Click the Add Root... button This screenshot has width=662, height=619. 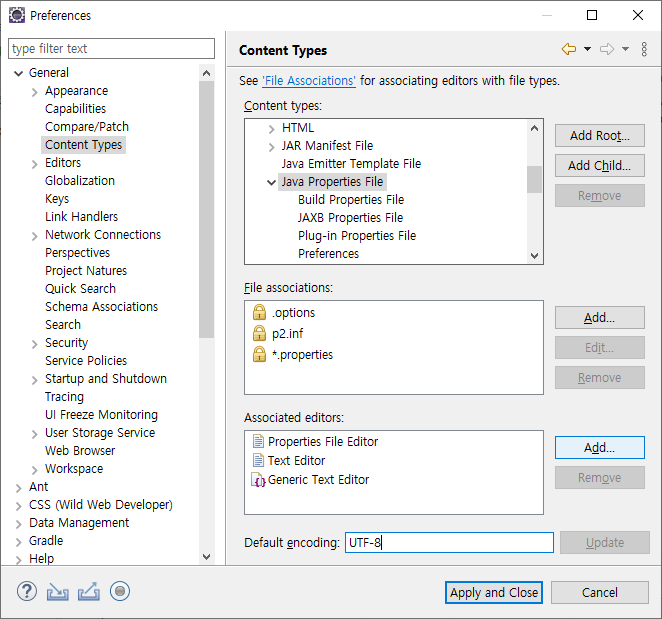600,136
